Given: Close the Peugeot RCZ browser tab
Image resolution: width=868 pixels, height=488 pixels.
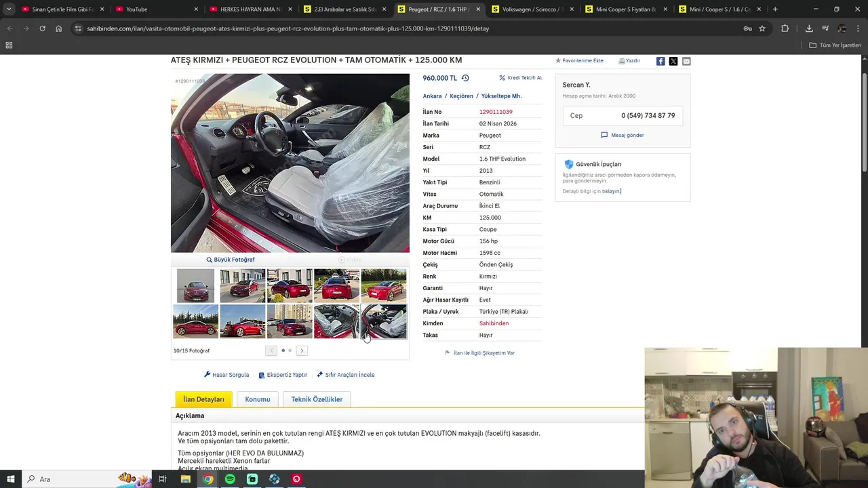Looking at the screenshot, I should coord(478,9).
